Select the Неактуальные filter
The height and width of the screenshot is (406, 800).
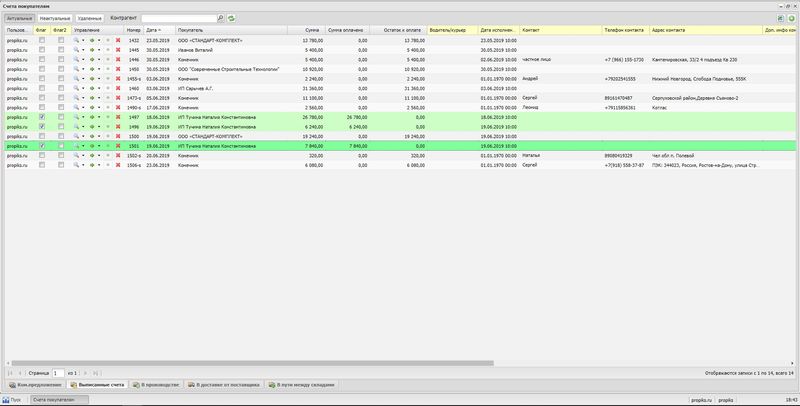point(55,18)
